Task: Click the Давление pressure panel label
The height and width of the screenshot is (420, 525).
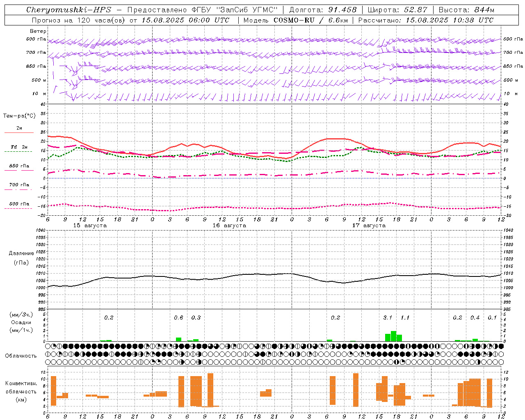Action: click(21, 253)
